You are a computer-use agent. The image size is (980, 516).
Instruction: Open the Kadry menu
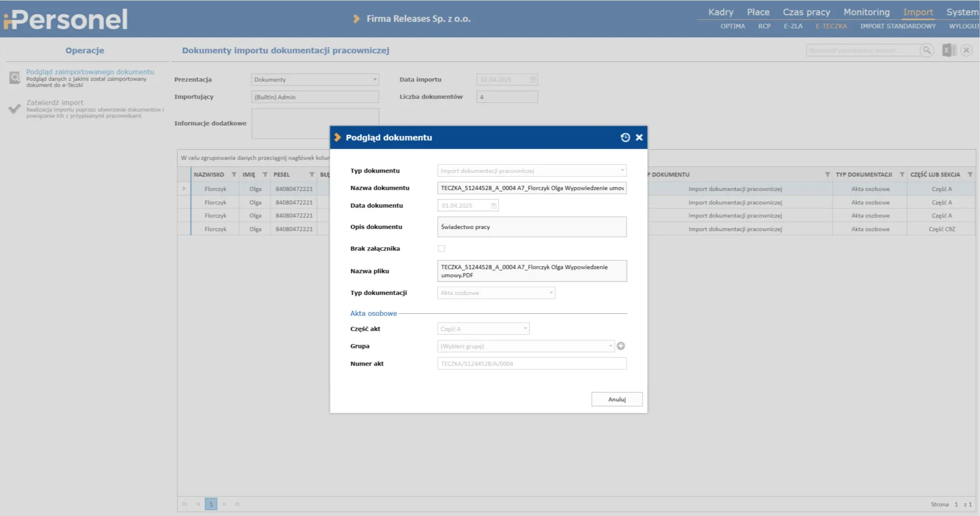coord(720,12)
